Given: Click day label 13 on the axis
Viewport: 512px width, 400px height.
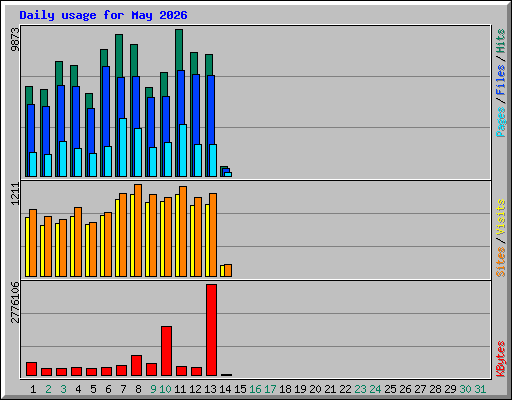Looking at the screenshot, I should click(x=210, y=389).
